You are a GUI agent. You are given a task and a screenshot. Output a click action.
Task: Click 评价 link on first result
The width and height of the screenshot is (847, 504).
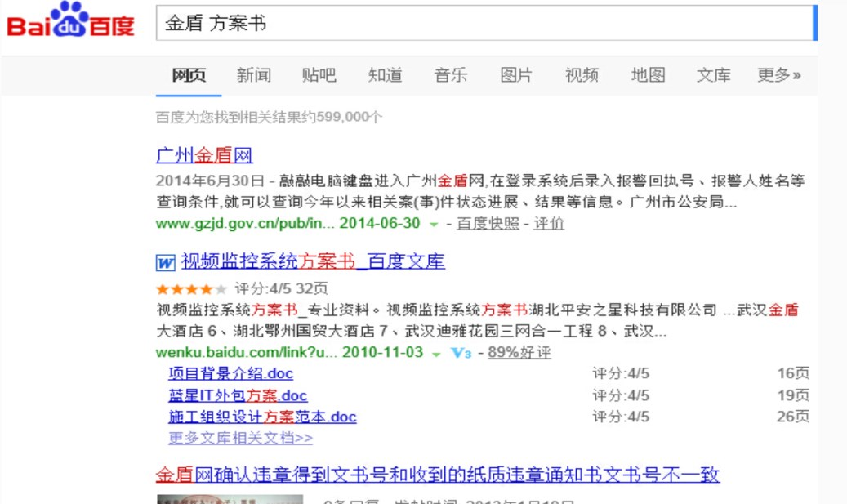point(549,223)
